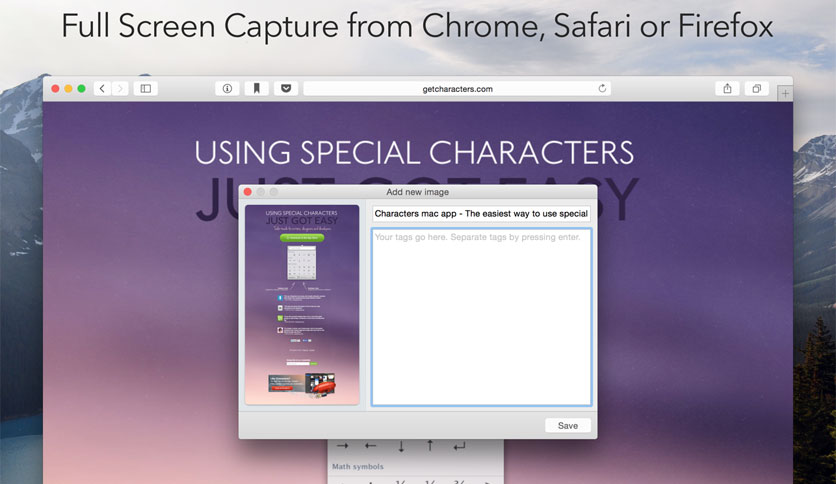
Task: Click into the tags text area
Action: [481, 317]
